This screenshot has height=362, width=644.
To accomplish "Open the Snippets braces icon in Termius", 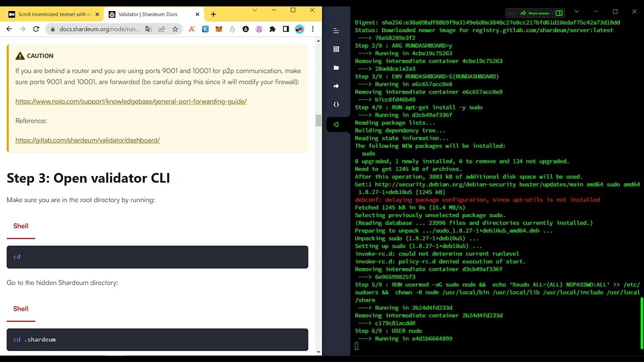I will pos(336,105).
